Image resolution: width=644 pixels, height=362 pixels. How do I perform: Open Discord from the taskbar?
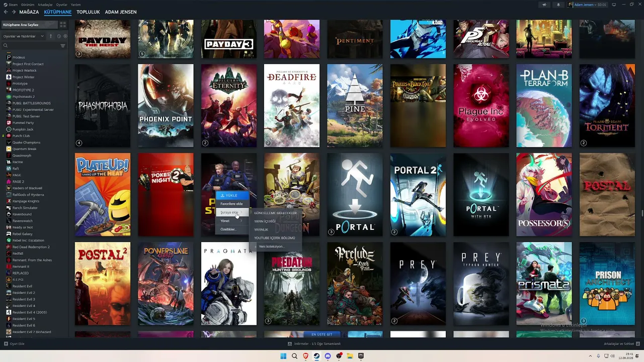point(328,356)
